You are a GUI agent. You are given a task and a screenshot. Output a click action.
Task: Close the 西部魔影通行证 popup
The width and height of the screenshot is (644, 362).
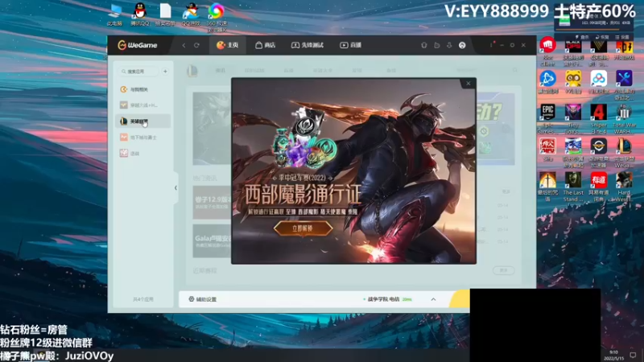[x=469, y=84]
